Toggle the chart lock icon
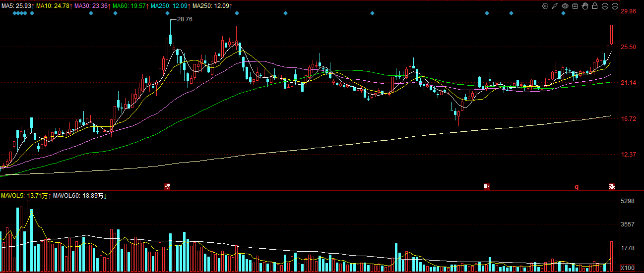 595,6
